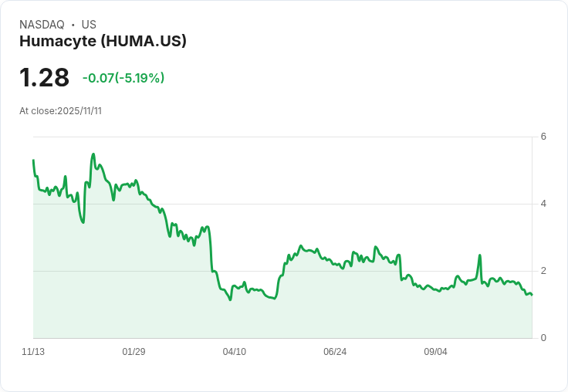Image resolution: width=568 pixels, height=392 pixels.
Task: Click the starting point of the price line
Action: 33,161
